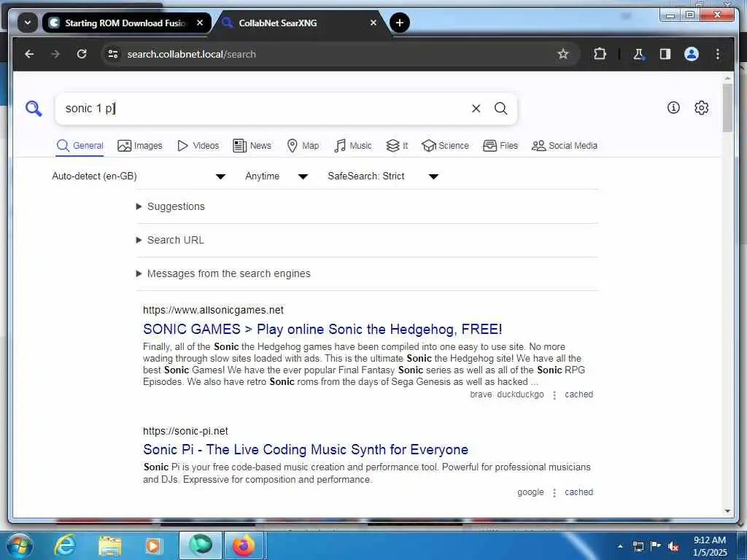Open the Extensions puzzle icon
Viewport: 747px width, 560px height.
point(600,54)
